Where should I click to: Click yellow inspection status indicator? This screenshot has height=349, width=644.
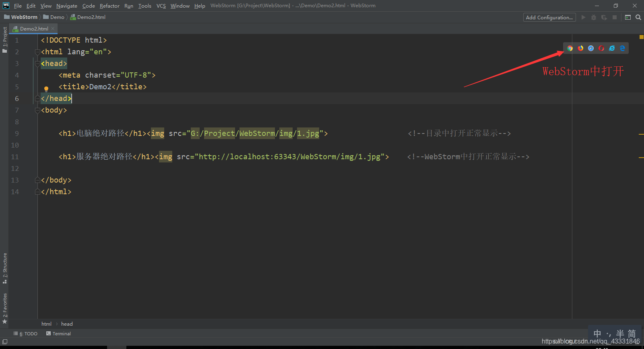(641, 37)
